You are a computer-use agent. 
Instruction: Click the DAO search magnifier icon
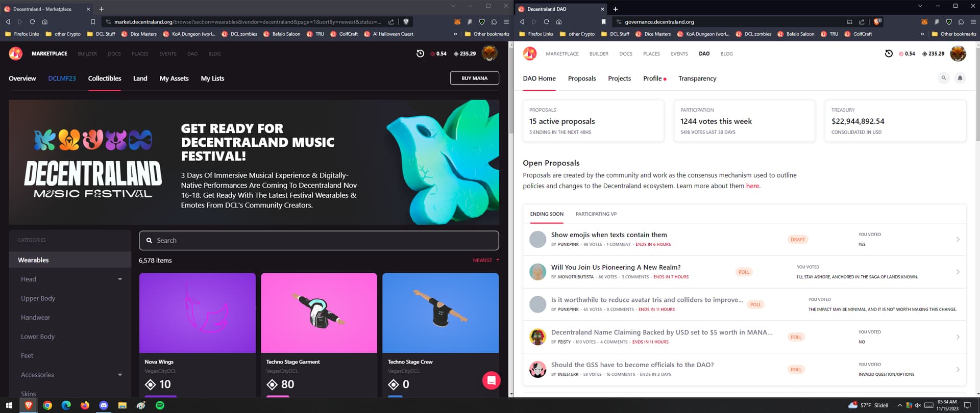[944, 78]
